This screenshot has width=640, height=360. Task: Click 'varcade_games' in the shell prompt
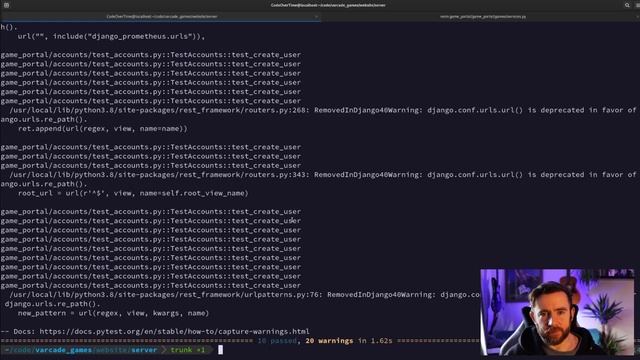[63, 350]
